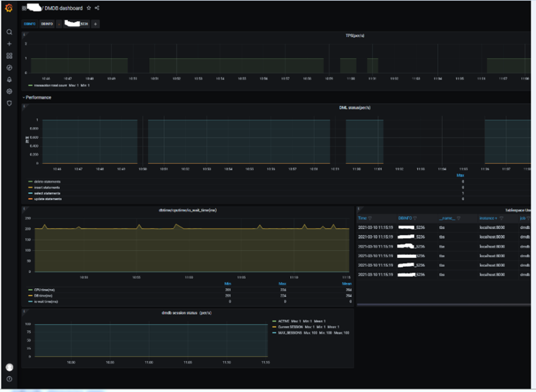This screenshot has width=536, height=392.
Task: Click the Grafana logo home icon
Action: 9,8
